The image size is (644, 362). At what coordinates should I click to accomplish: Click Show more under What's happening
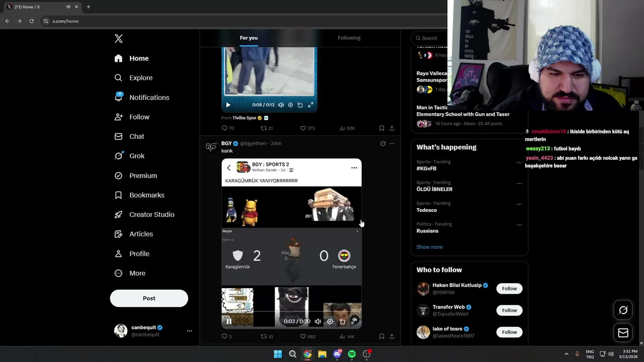(430, 247)
